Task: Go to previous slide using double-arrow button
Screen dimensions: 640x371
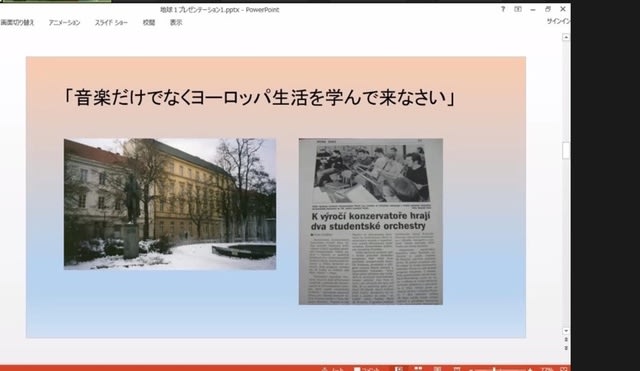Action: coord(566,340)
